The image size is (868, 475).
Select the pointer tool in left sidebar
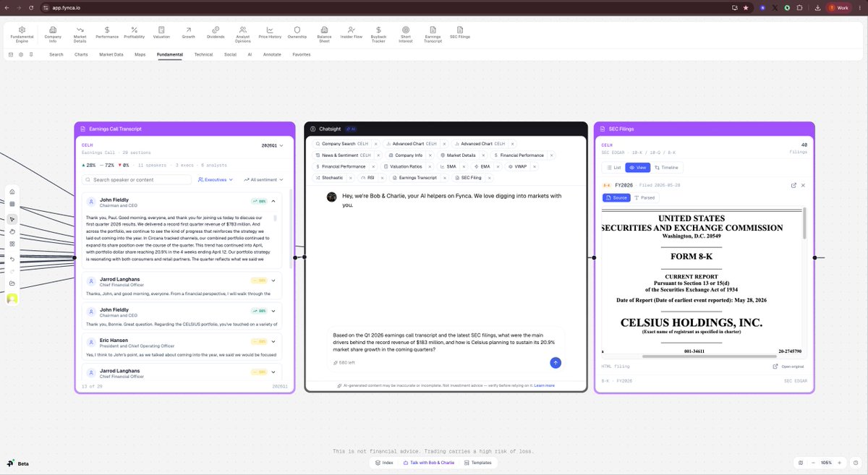click(x=12, y=219)
